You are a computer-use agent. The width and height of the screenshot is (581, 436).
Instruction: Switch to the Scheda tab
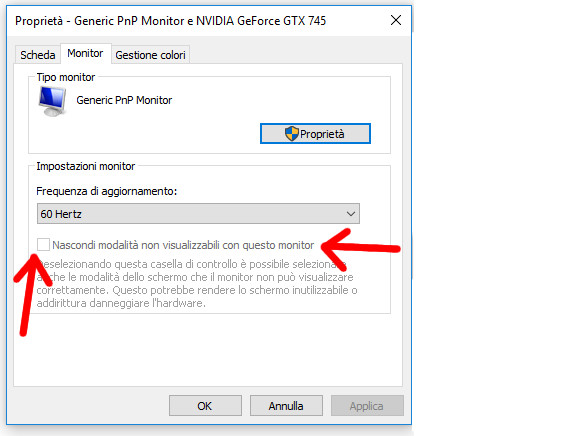pyautogui.click(x=37, y=55)
